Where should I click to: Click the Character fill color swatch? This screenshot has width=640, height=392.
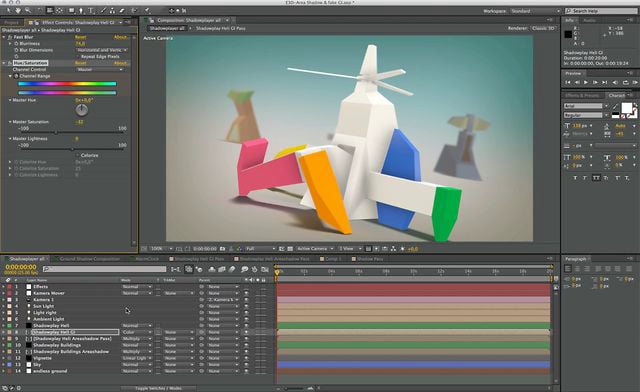click(x=627, y=107)
